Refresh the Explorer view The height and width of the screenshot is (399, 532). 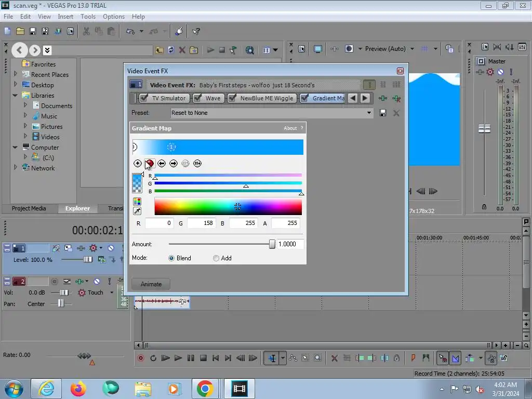click(x=171, y=50)
